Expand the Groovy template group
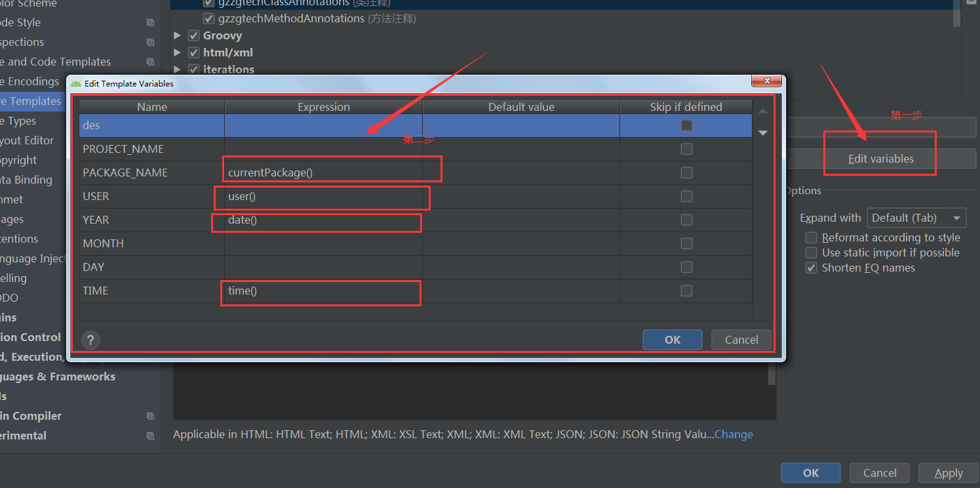This screenshot has width=980, height=488. point(178,35)
